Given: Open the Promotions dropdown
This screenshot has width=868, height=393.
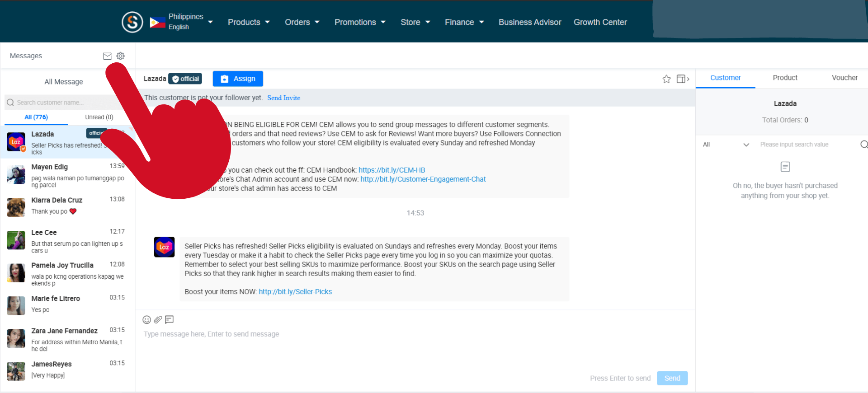Looking at the screenshot, I should [360, 22].
